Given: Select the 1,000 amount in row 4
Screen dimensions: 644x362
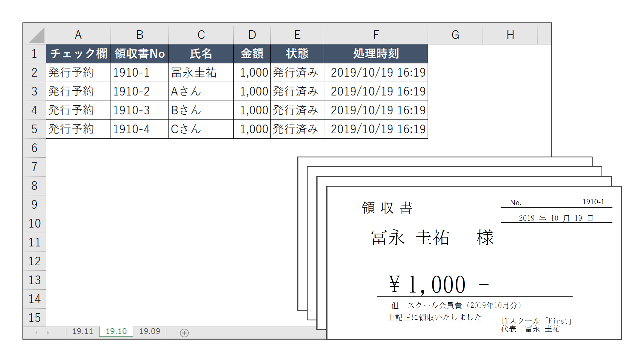Looking at the screenshot, I should (252, 110).
